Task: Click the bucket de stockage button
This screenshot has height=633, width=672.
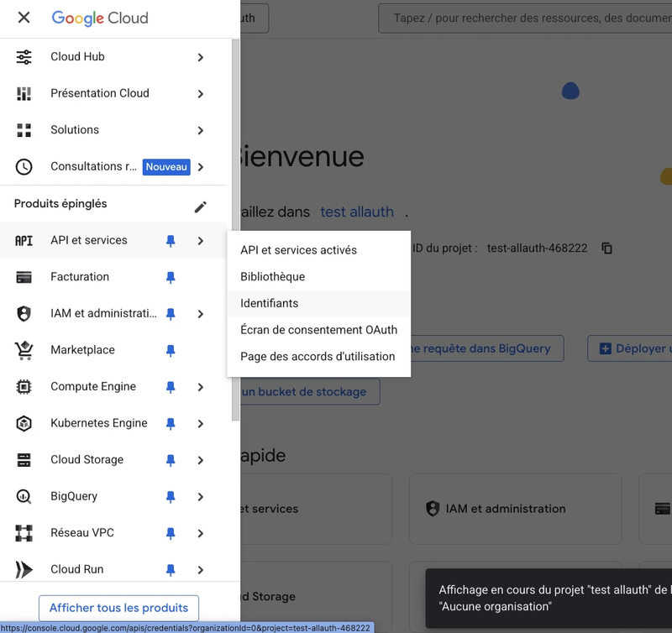Action: tap(310, 392)
